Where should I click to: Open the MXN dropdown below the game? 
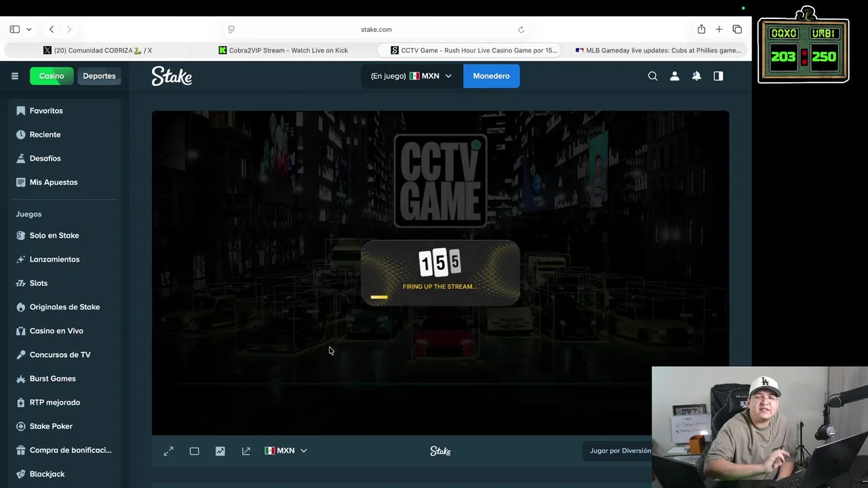tap(285, 451)
